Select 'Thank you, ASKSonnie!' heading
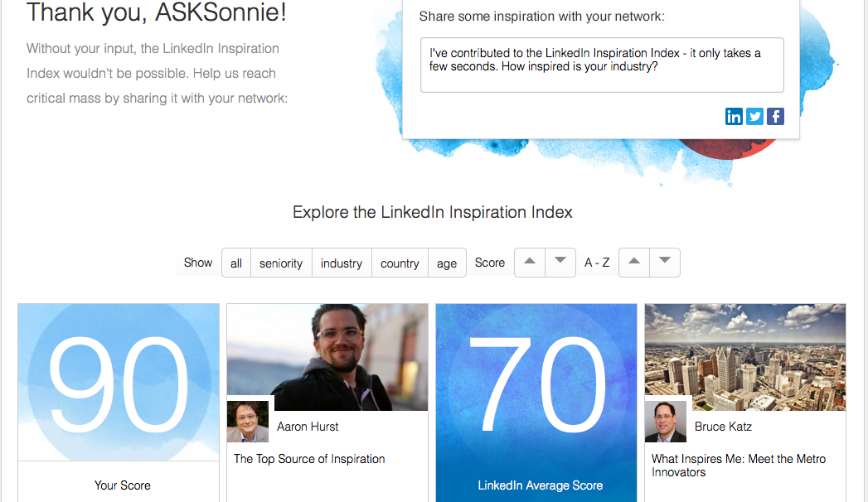Viewport: 868px width, 502px height. (x=157, y=12)
